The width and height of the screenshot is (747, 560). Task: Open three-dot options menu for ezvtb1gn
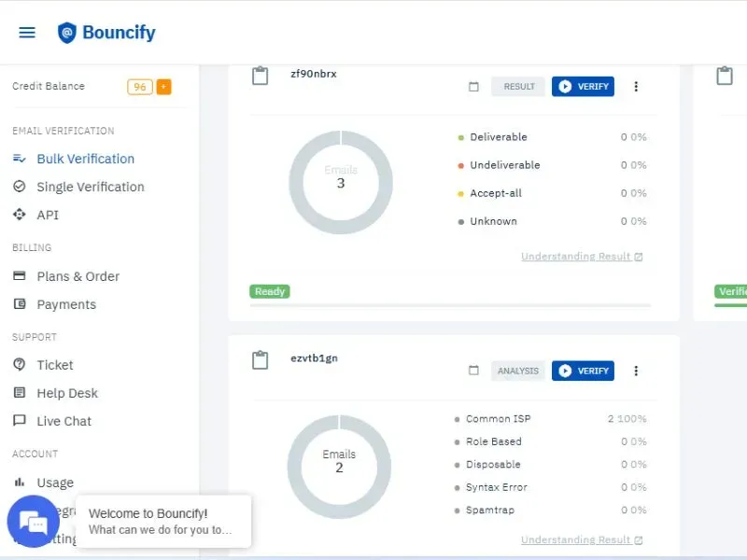pyautogui.click(x=636, y=371)
